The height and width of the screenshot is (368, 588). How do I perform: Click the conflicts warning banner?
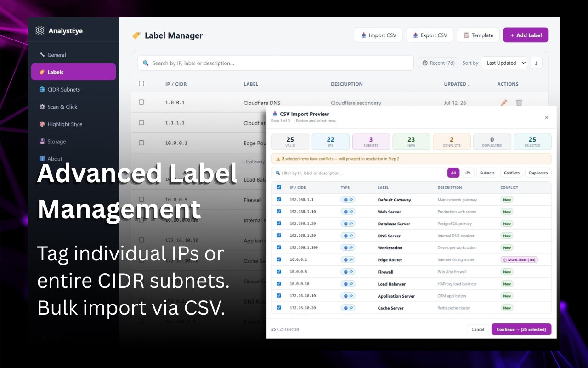click(x=411, y=159)
